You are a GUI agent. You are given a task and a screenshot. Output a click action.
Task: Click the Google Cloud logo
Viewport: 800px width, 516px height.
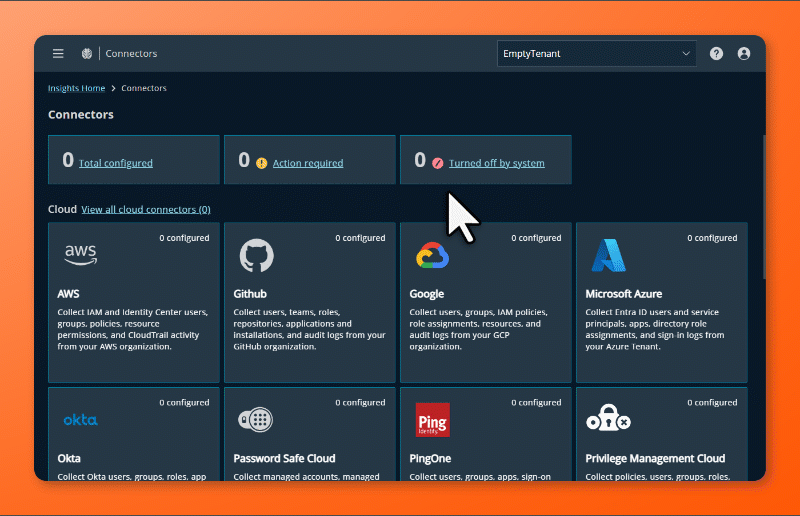pos(433,255)
